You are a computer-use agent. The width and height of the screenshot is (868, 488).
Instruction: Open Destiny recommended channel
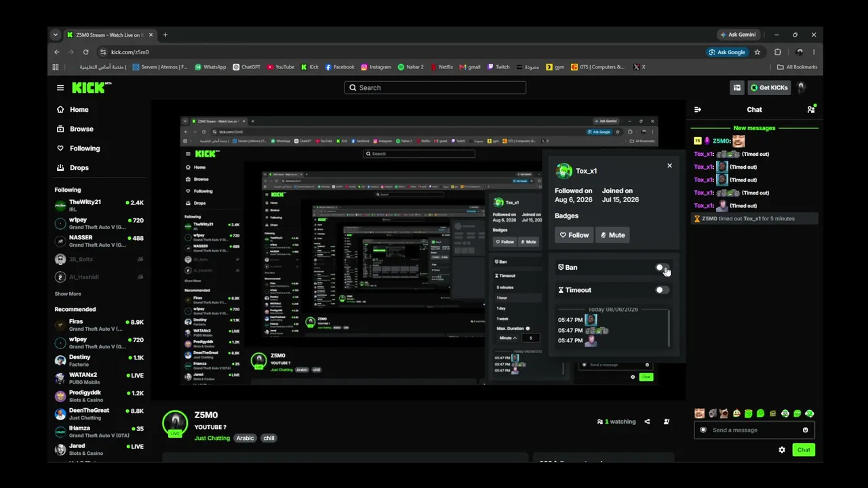99,360
